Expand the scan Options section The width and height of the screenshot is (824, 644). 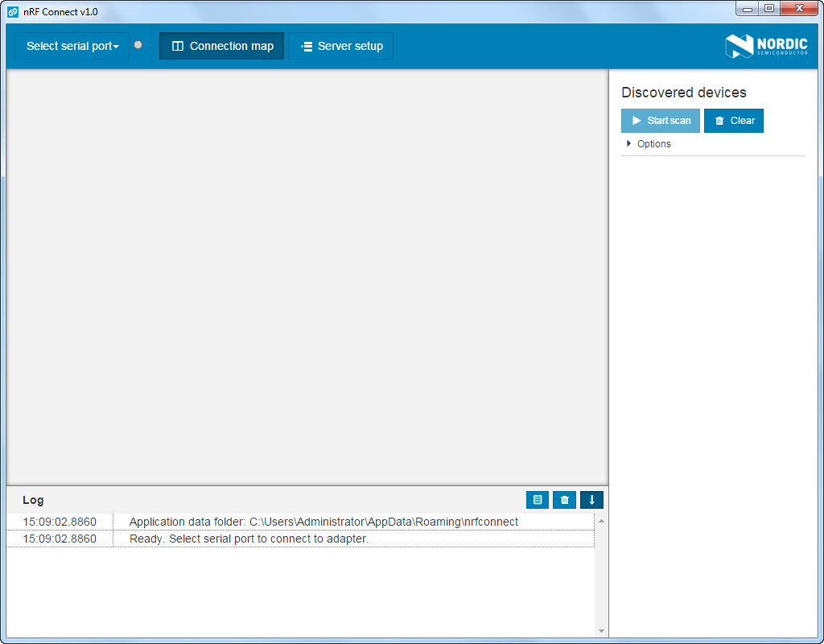click(649, 143)
